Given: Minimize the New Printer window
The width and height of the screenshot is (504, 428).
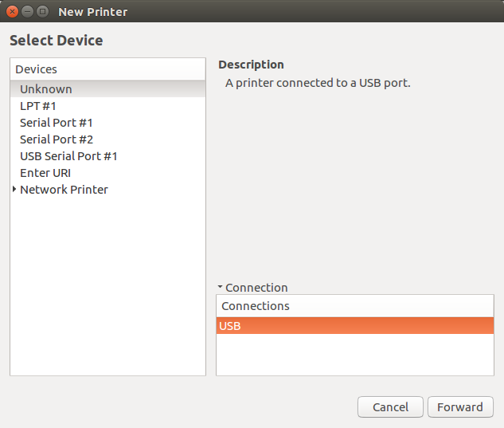Looking at the screenshot, I should 27,12.
